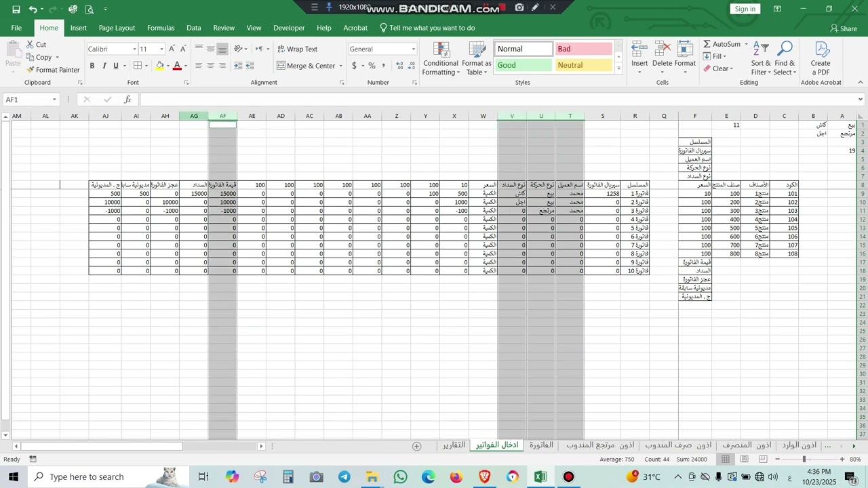Screen dimensions: 868x488
Task: Open Excel from the Windows taskbar
Action: (x=540, y=476)
